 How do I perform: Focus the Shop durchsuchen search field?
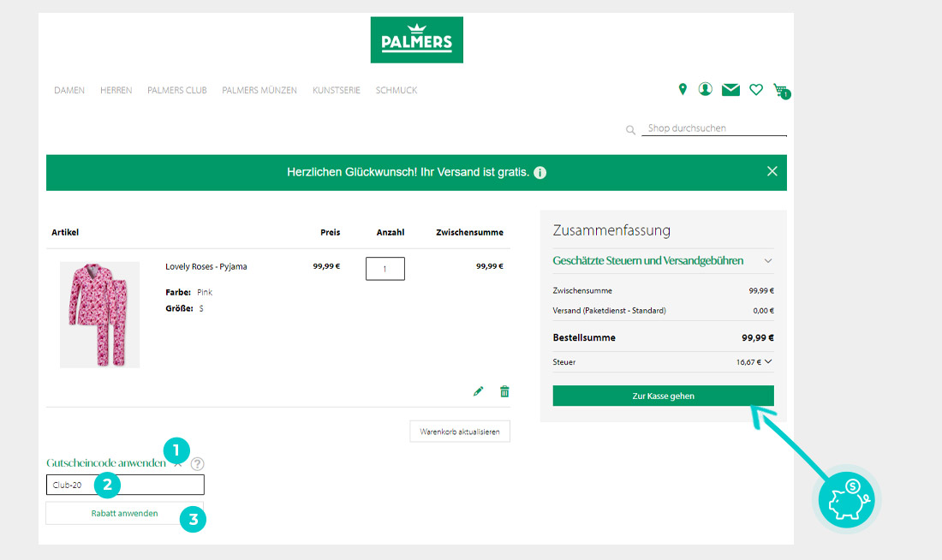(x=714, y=128)
